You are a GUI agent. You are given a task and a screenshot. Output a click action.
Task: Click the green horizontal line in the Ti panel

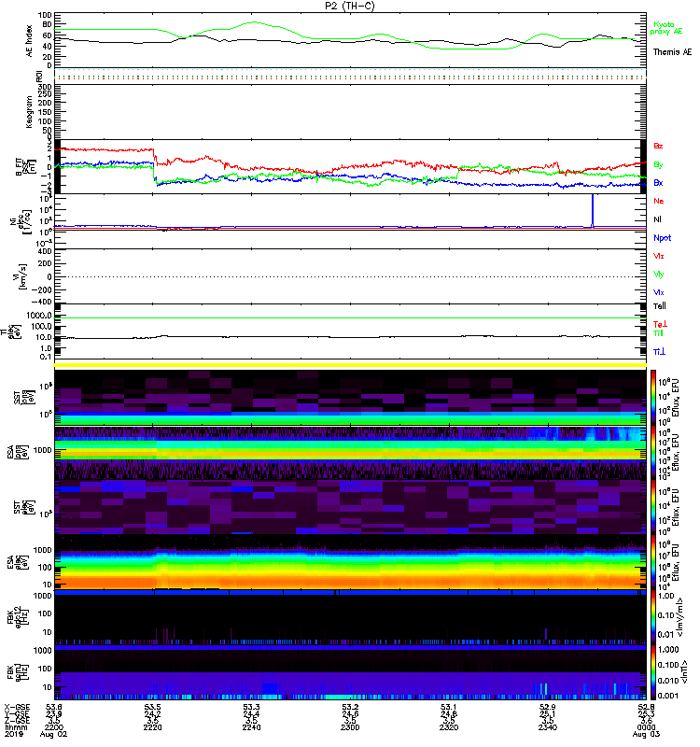tap(350, 317)
